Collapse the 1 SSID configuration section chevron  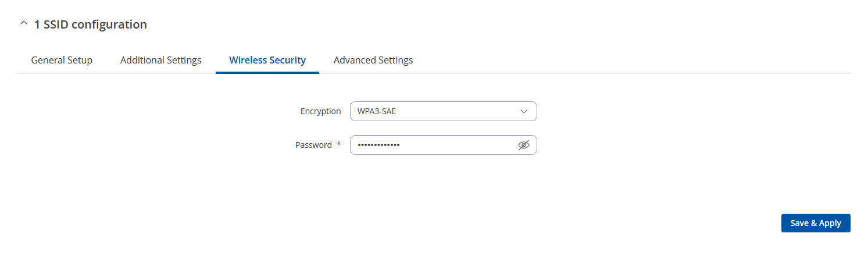point(23,24)
